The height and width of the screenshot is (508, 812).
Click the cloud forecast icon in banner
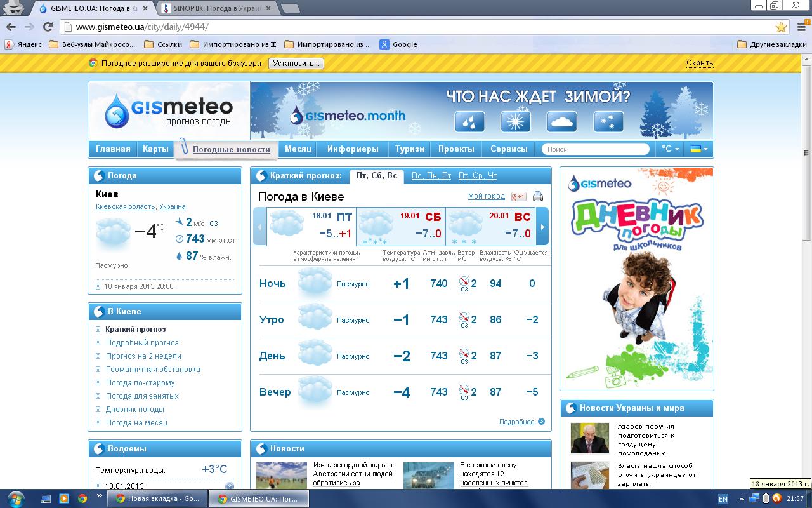coord(562,121)
